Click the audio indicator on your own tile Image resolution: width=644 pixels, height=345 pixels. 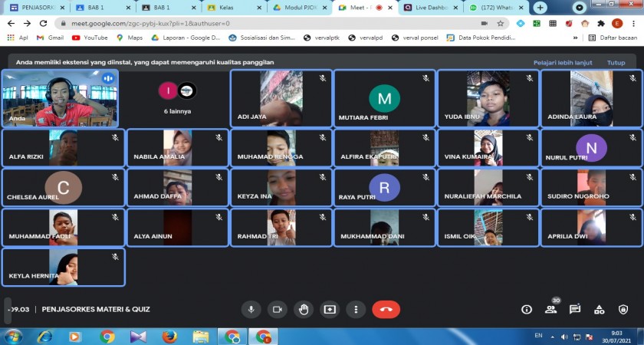pos(108,78)
